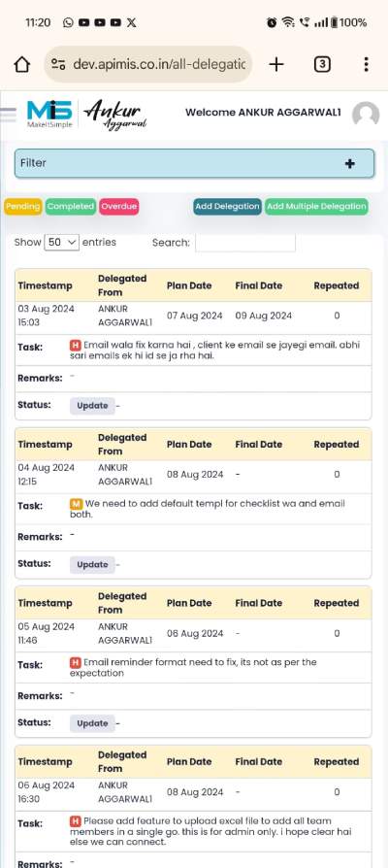Expand the Filter panel with plus icon
Image resolution: width=388 pixels, height=868 pixels.
pos(349,163)
